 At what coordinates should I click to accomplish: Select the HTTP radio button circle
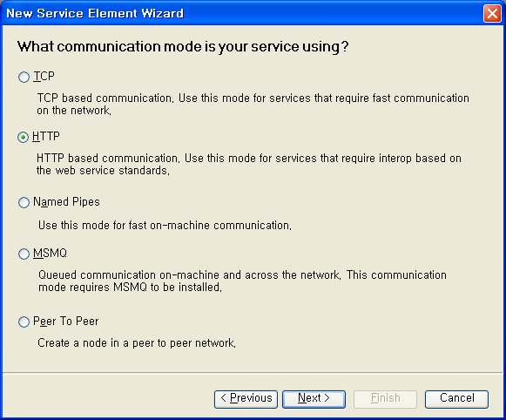coord(23,138)
